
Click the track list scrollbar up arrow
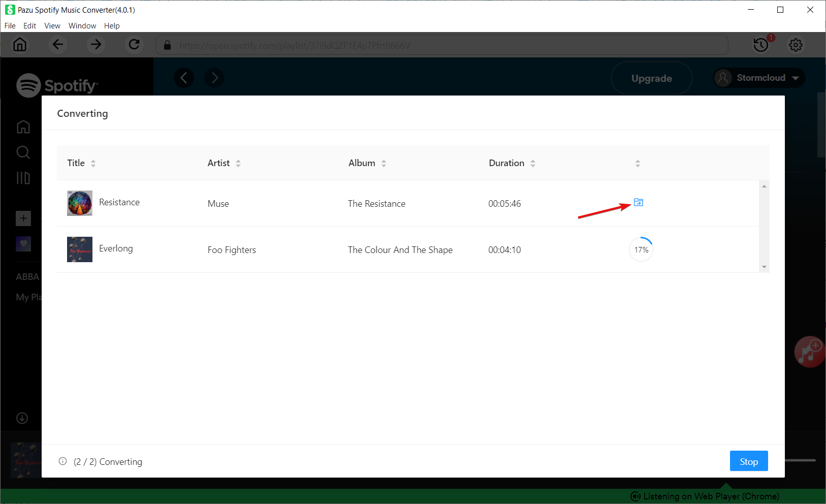[x=764, y=186]
